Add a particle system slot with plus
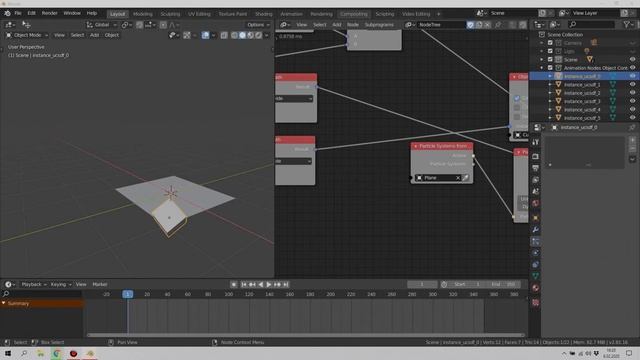 [632, 140]
